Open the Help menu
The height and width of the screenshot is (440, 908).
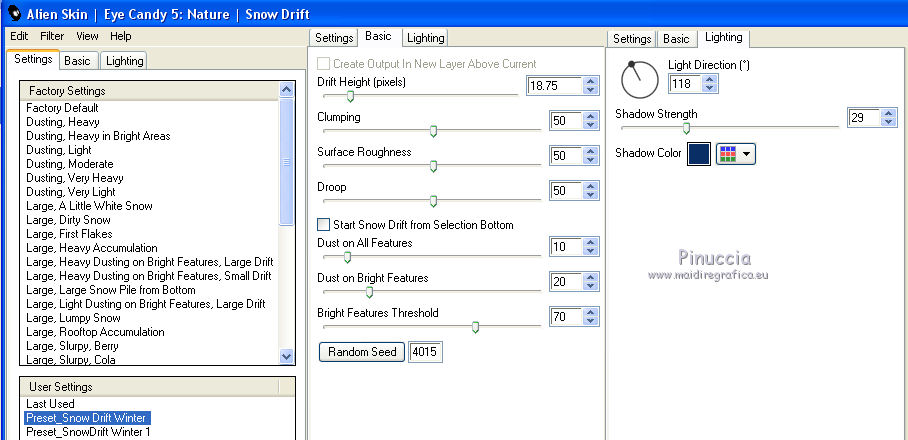point(120,36)
